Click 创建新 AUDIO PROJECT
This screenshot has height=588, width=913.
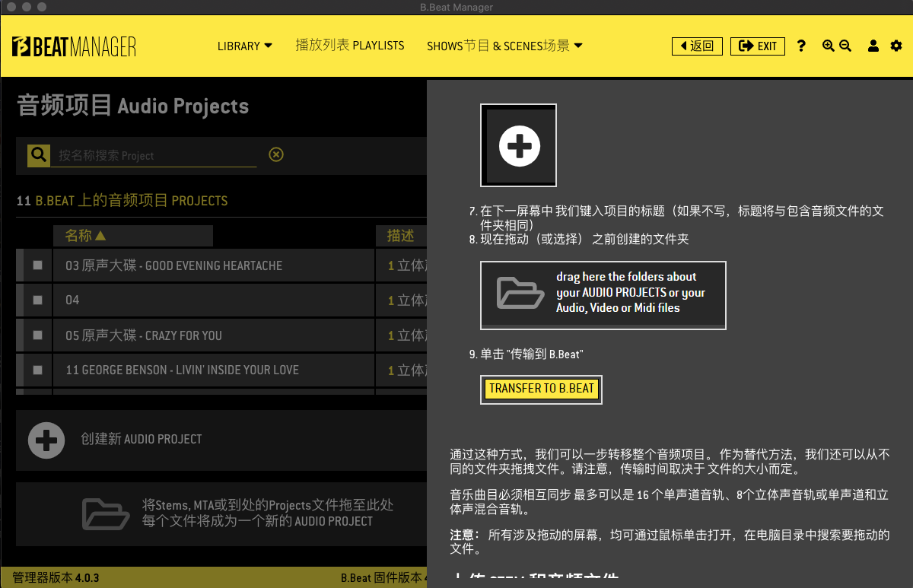[142, 440]
